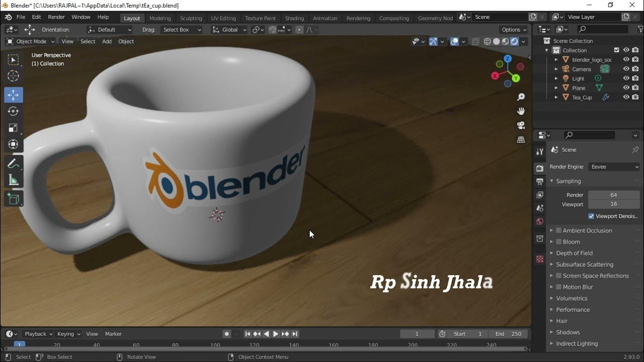Open the Global transform orientation dropdown

click(x=229, y=30)
